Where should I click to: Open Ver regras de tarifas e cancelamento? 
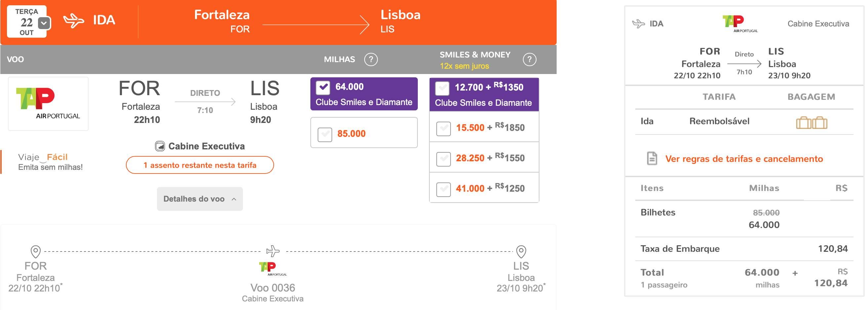pyautogui.click(x=744, y=159)
